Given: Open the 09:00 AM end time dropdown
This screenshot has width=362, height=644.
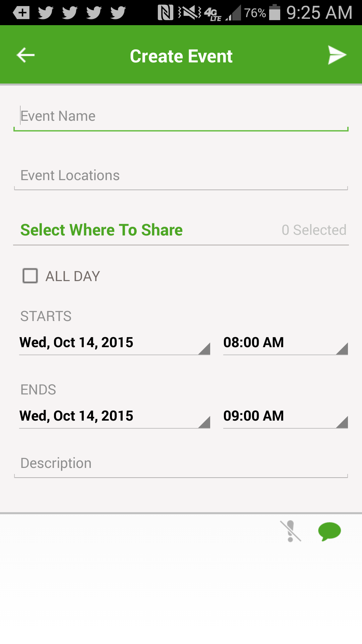Looking at the screenshot, I should coord(285,416).
